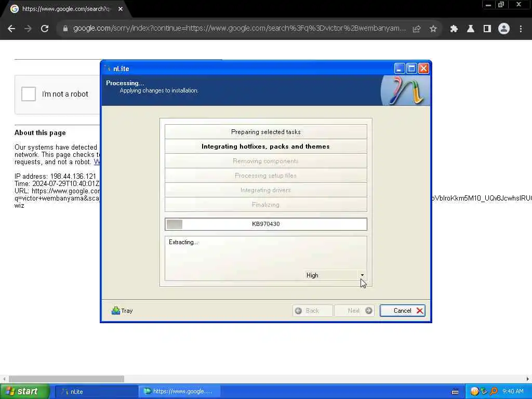
Task: Click the nLite logo in header
Action: click(405, 90)
